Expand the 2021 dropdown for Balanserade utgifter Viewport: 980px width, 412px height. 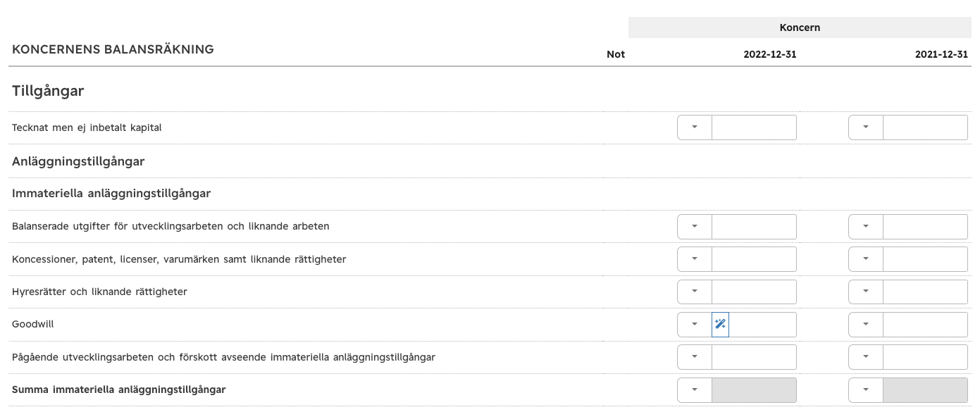[866, 227]
